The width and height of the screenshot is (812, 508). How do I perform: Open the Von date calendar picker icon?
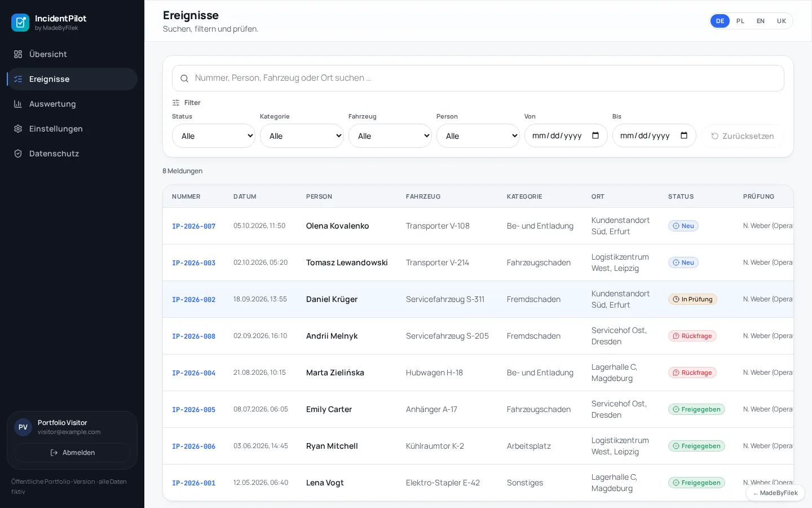tap(595, 135)
